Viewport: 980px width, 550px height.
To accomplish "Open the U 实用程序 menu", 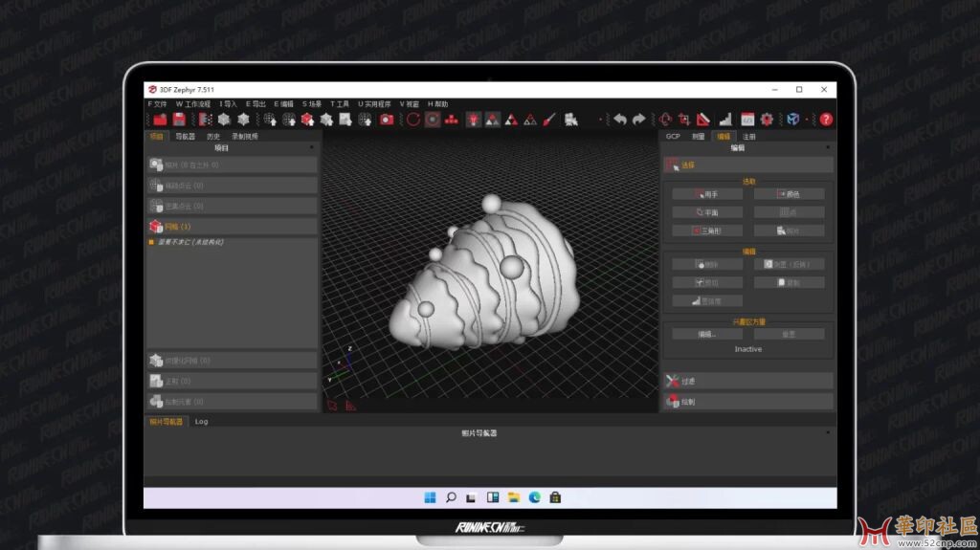I will [374, 103].
